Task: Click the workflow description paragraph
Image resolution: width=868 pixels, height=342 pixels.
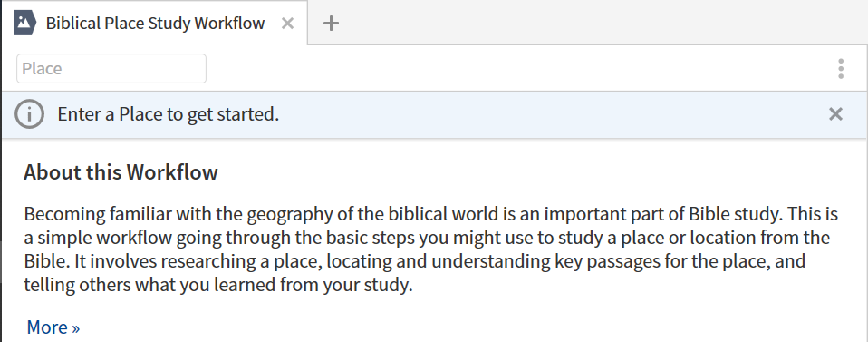Action: tap(431, 249)
